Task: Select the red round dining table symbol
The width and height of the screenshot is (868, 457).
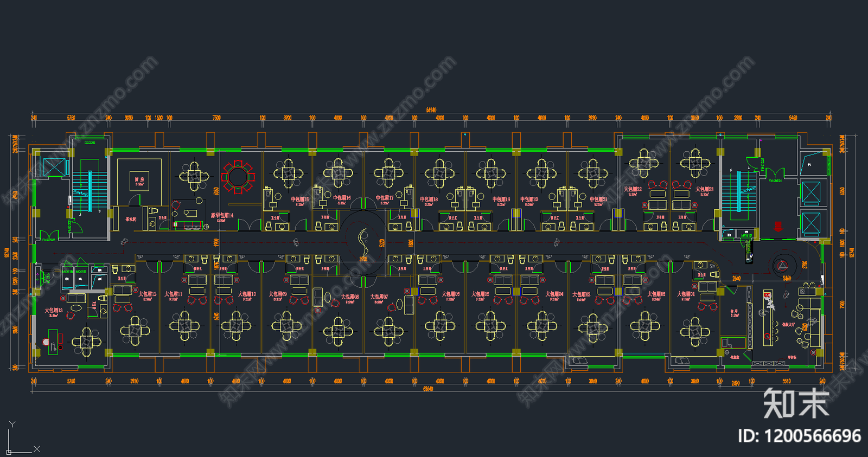Action: [238, 176]
